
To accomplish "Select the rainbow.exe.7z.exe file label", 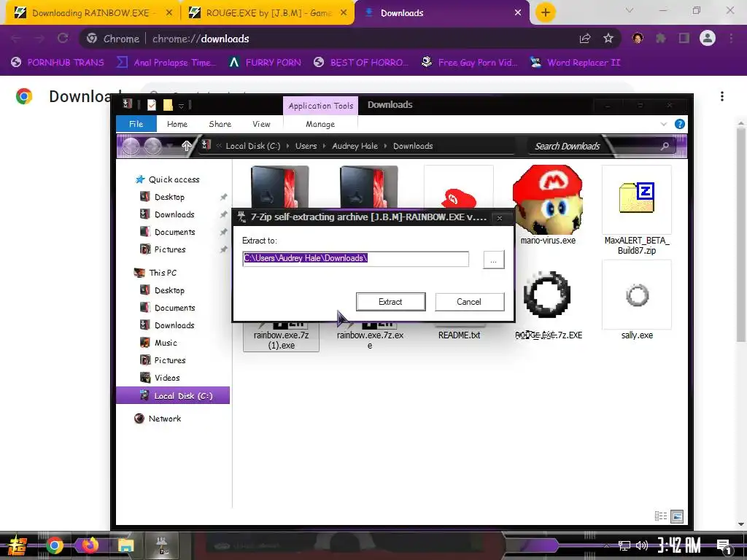I will [x=370, y=340].
